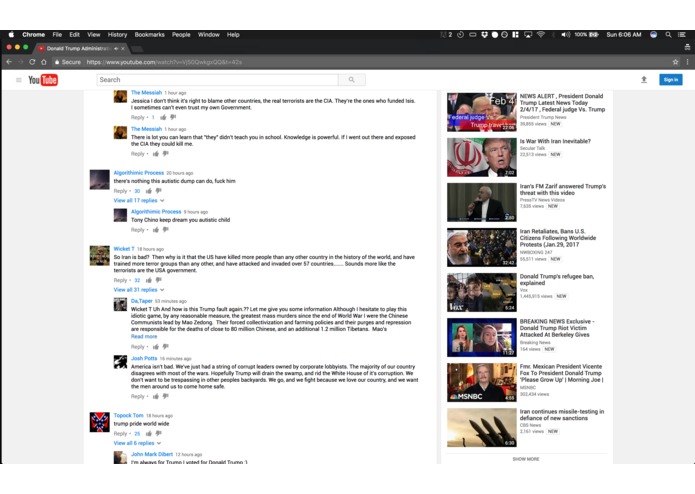Open the MSNBC Vicente Fox video thumbnail
The height and width of the screenshot is (494, 695).
(x=482, y=382)
